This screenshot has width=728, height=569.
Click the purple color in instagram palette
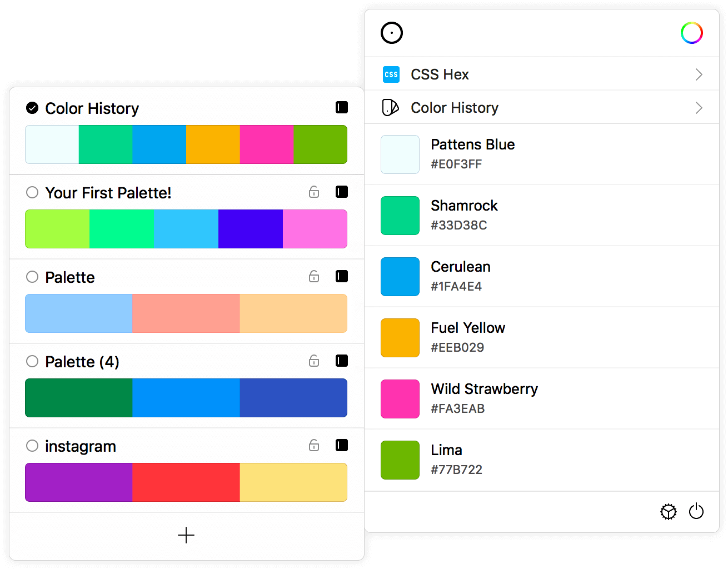pos(79,482)
